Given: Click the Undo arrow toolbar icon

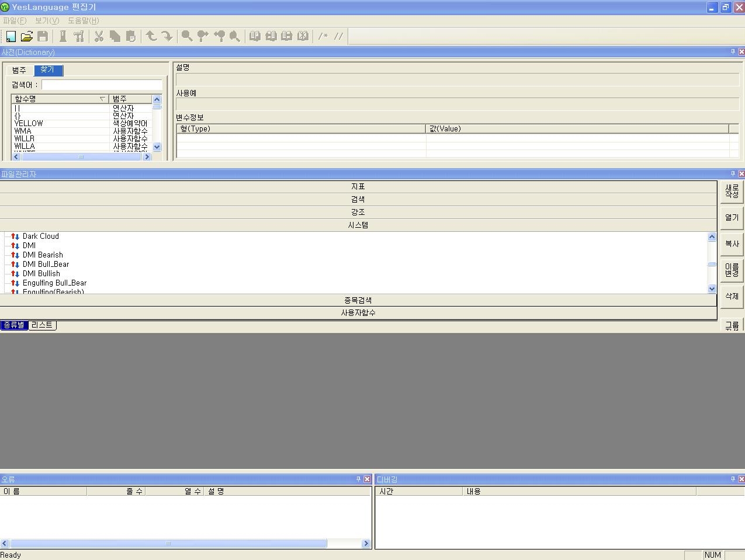Looking at the screenshot, I should tap(151, 36).
